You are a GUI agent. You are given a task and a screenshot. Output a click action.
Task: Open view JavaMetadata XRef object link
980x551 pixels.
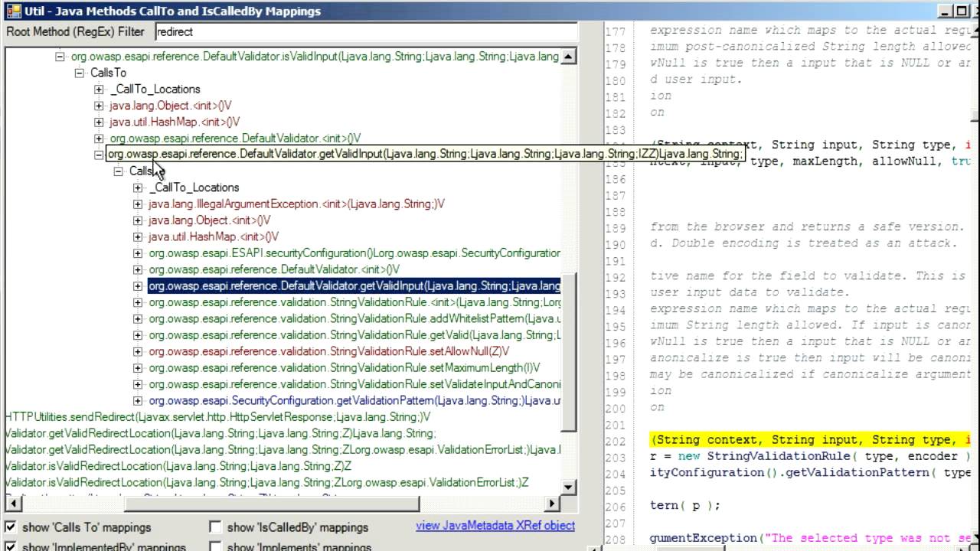click(x=495, y=526)
